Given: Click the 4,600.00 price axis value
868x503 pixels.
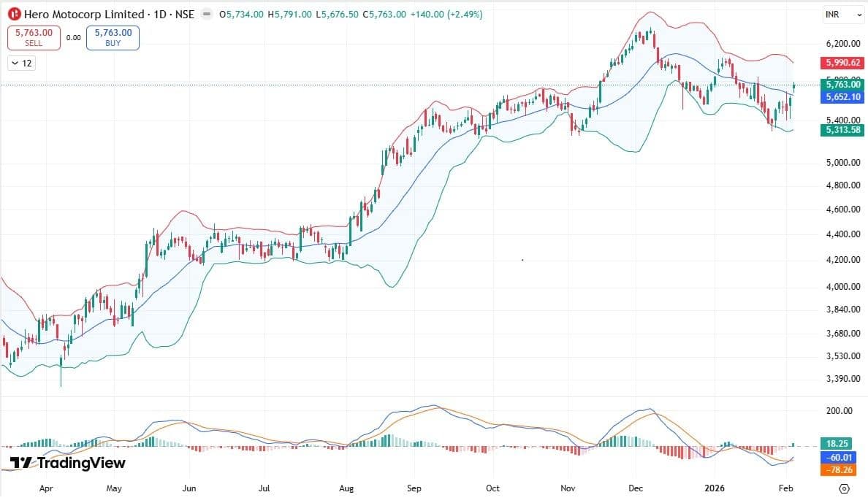Looking at the screenshot, I should click(843, 210).
